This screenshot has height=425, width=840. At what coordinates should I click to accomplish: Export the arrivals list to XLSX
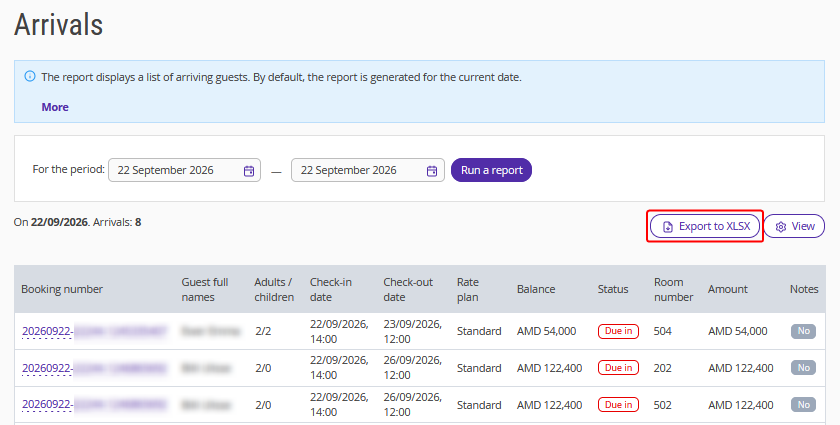click(x=705, y=226)
